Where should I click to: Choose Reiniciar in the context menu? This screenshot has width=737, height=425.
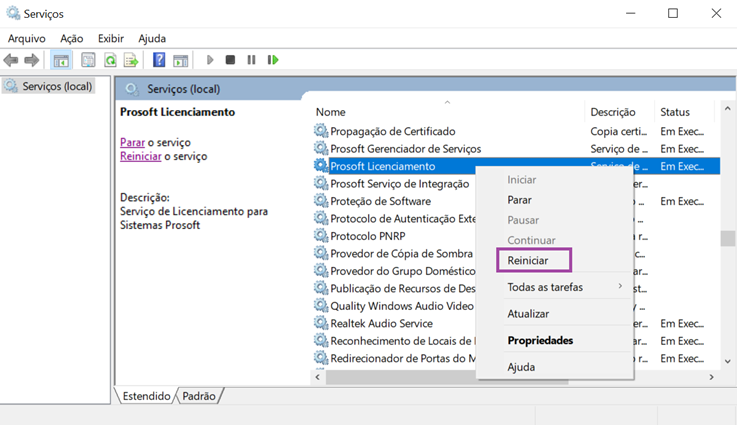pos(528,260)
